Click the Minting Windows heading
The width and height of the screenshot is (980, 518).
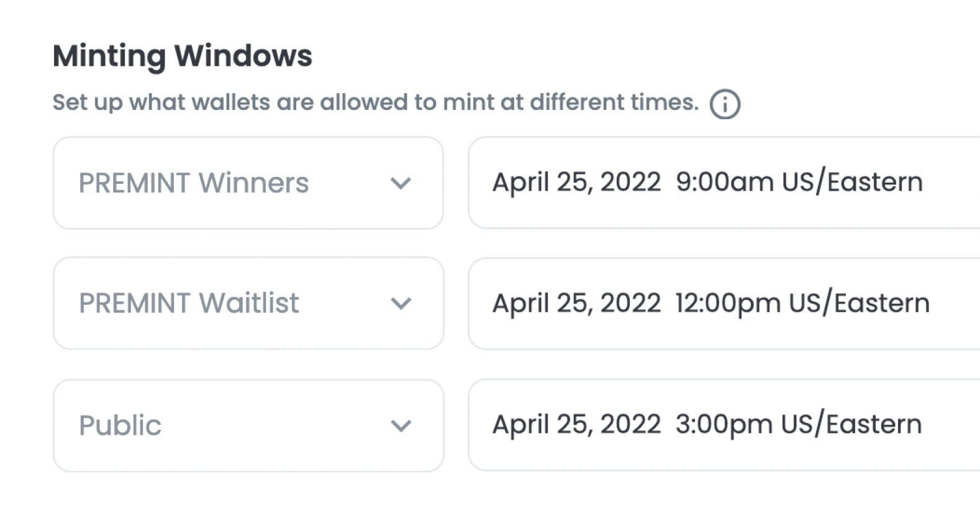coord(183,56)
